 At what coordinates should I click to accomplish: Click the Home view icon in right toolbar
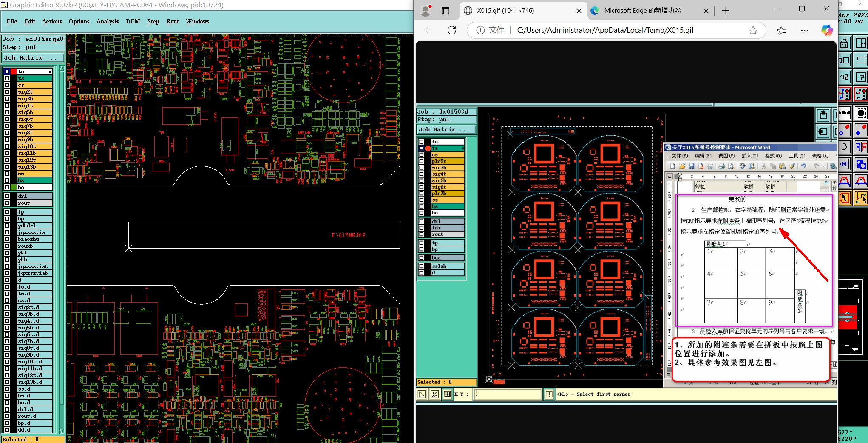click(x=845, y=43)
